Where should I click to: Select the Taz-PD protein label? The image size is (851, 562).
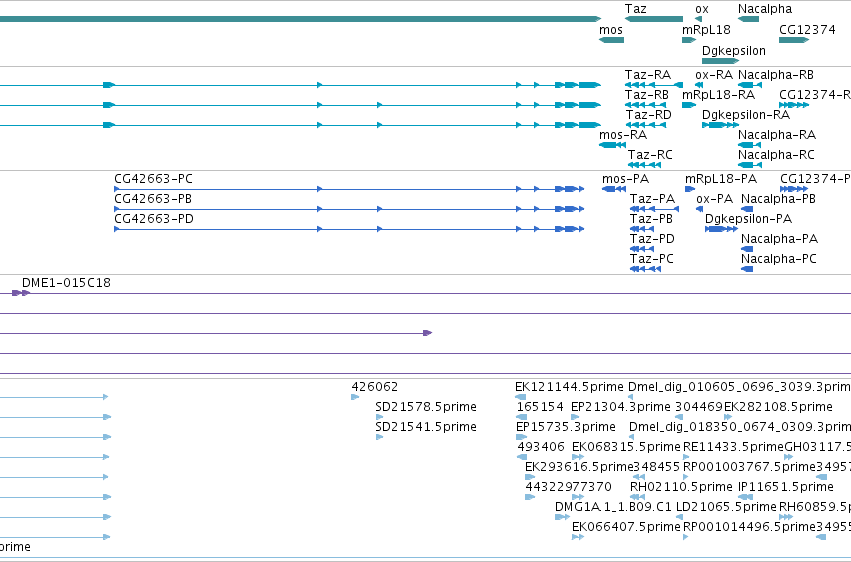[x=652, y=239]
